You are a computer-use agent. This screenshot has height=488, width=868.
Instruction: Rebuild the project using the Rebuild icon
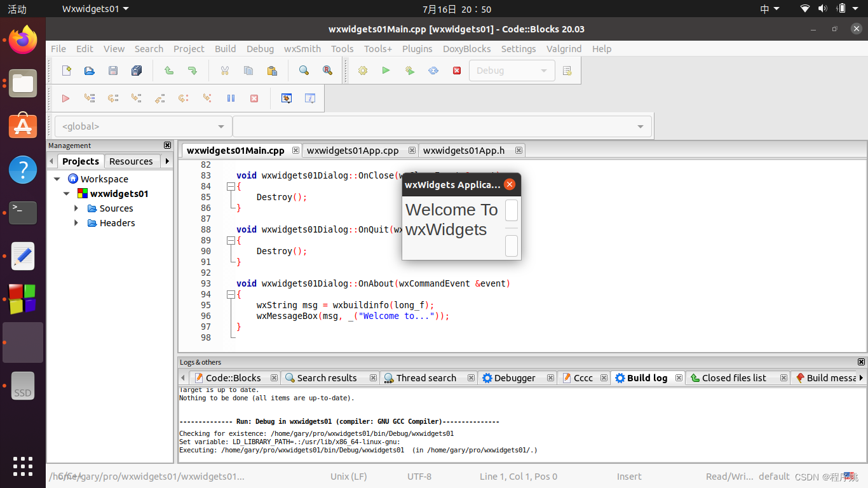(x=433, y=70)
